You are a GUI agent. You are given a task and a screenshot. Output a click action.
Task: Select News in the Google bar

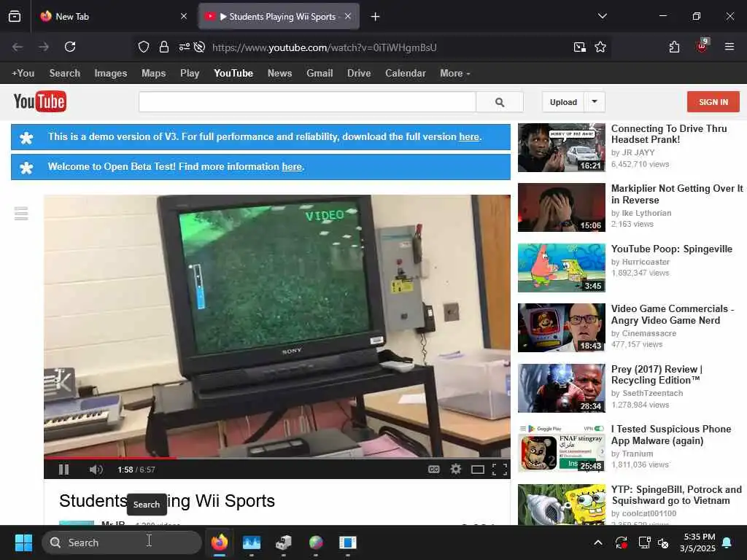click(279, 74)
